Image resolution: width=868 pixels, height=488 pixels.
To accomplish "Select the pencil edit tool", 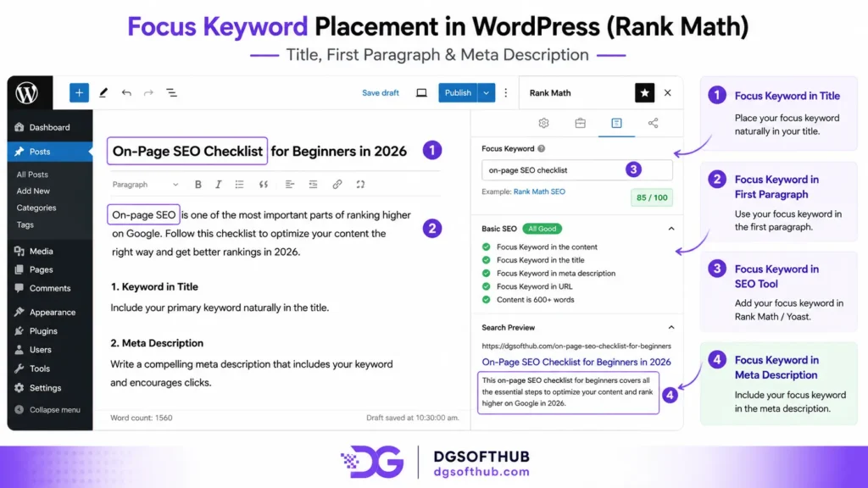I will click(103, 93).
